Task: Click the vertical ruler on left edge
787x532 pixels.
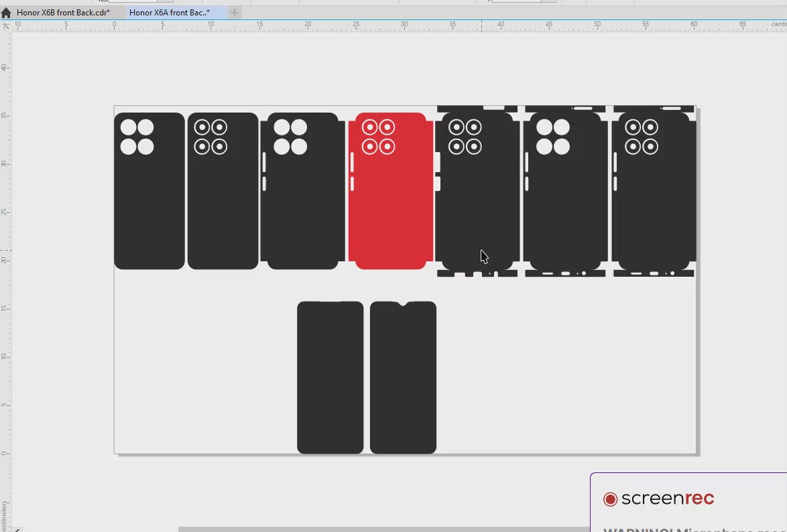Action: click(x=5, y=268)
